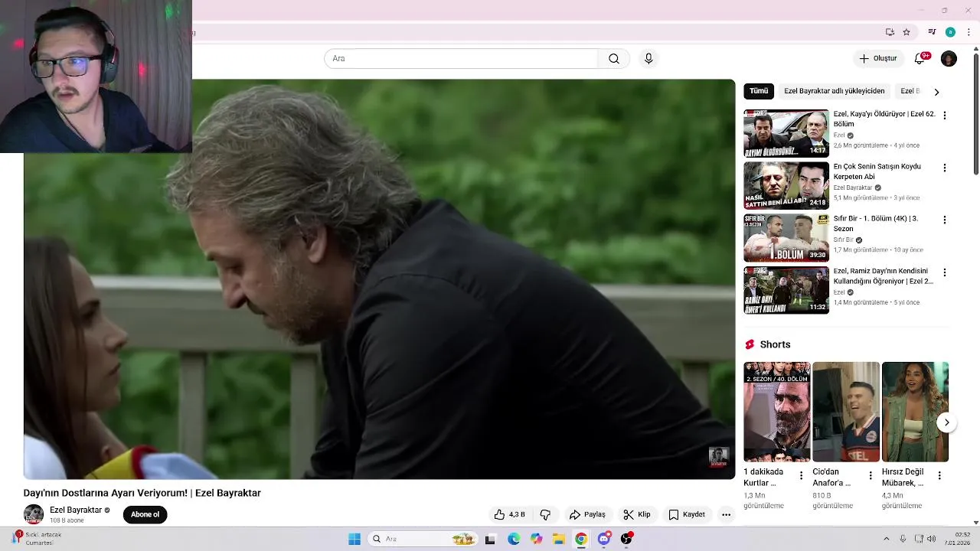Viewport: 980px width, 551px height.
Task: Open more actions ellipsis below the video
Action: pyautogui.click(x=726, y=515)
